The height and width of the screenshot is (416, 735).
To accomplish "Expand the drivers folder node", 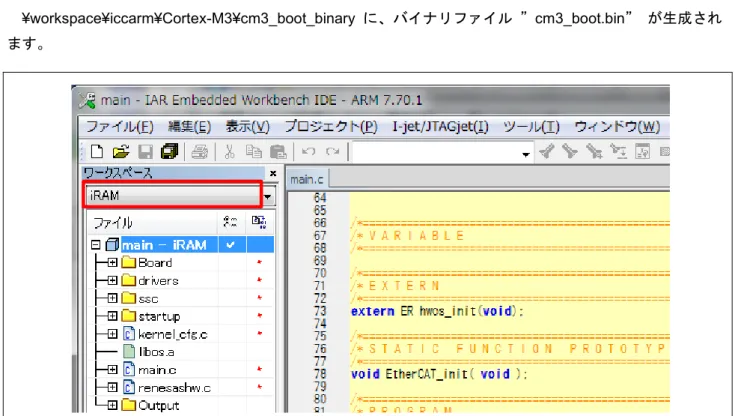I will coord(112,280).
